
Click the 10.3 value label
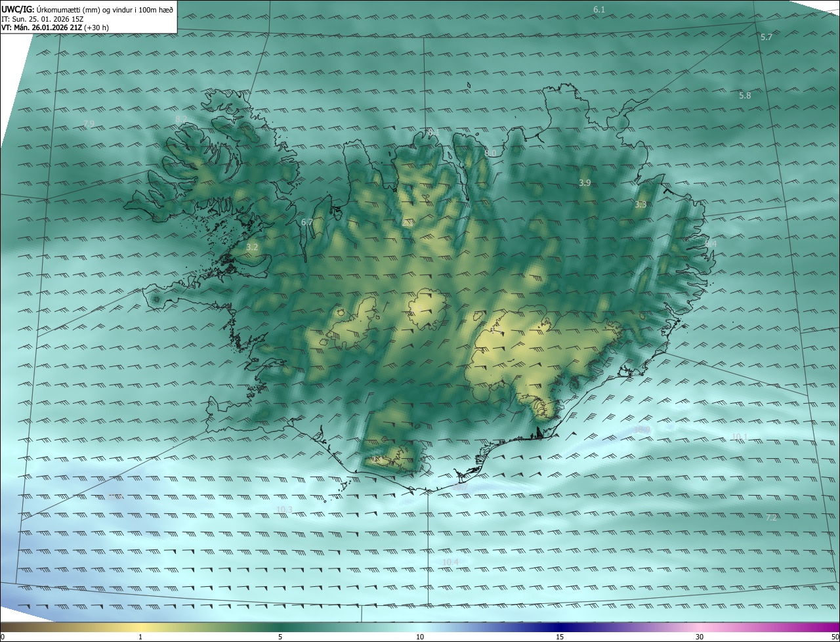[284, 510]
